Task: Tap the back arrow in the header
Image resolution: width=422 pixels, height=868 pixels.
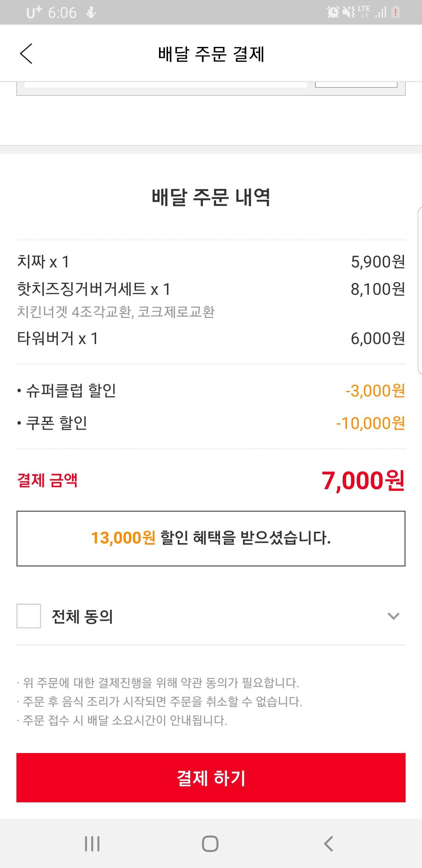Action: (x=26, y=54)
